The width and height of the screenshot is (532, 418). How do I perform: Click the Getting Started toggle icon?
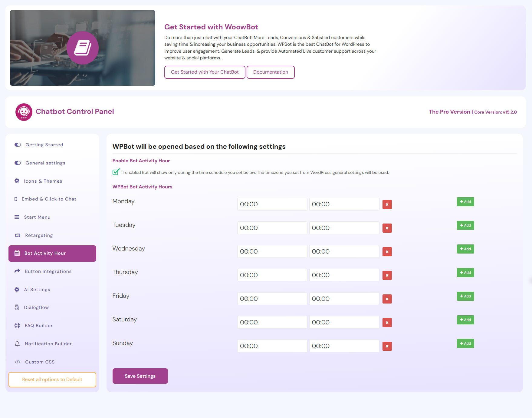[18, 145]
